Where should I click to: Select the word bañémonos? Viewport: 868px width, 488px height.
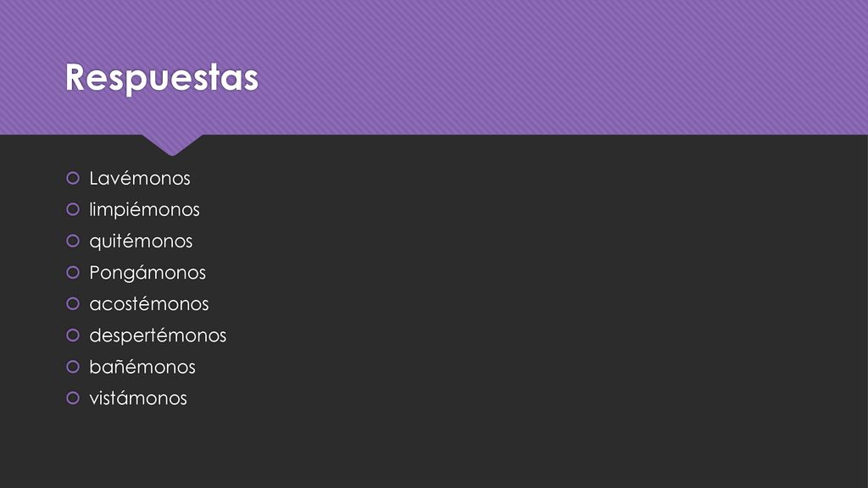click(142, 367)
